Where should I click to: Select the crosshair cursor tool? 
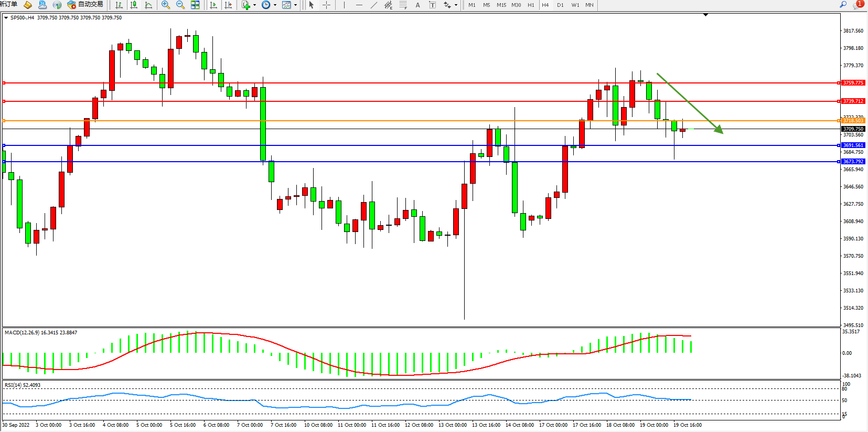(326, 5)
